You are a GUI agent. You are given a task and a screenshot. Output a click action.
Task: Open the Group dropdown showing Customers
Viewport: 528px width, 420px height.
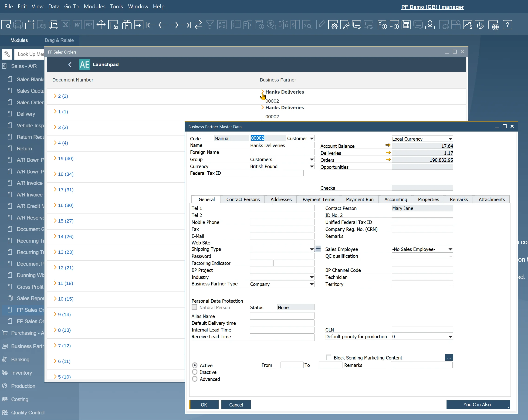click(x=311, y=159)
